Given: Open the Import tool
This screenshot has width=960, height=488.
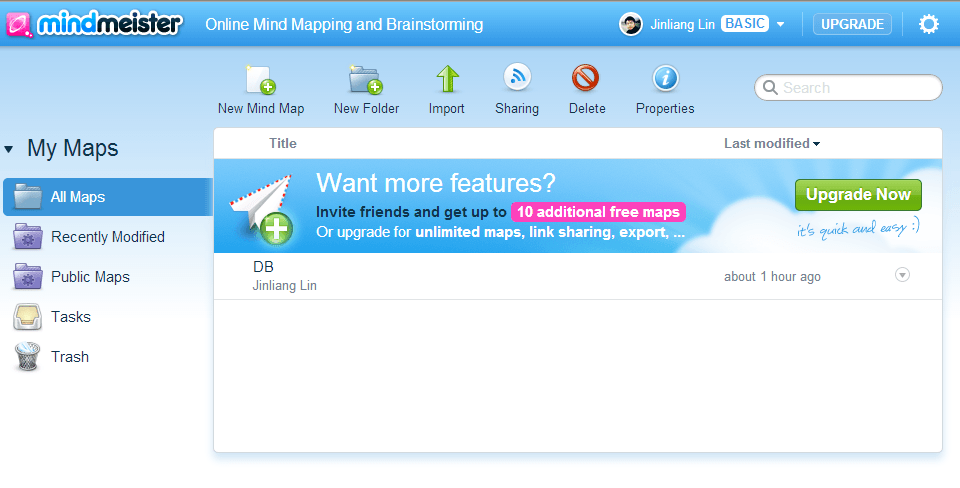Looking at the screenshot, I should [x=447, y=90].
